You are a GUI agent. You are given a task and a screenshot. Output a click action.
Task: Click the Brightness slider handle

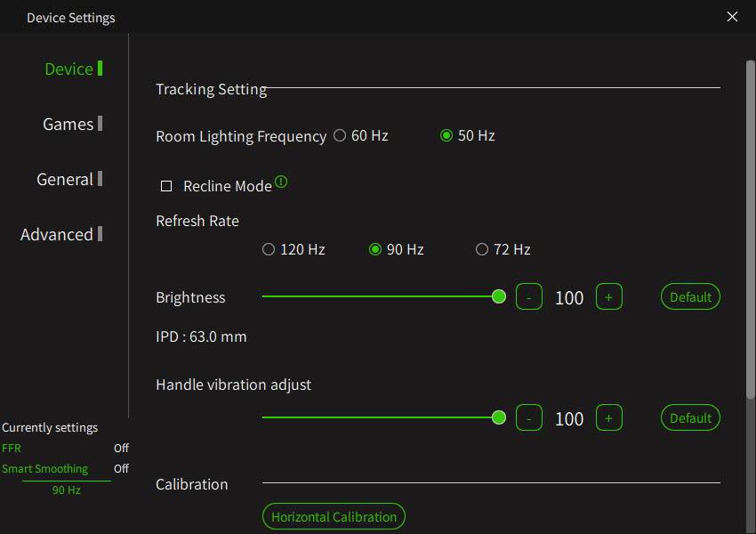click(499, 296)
